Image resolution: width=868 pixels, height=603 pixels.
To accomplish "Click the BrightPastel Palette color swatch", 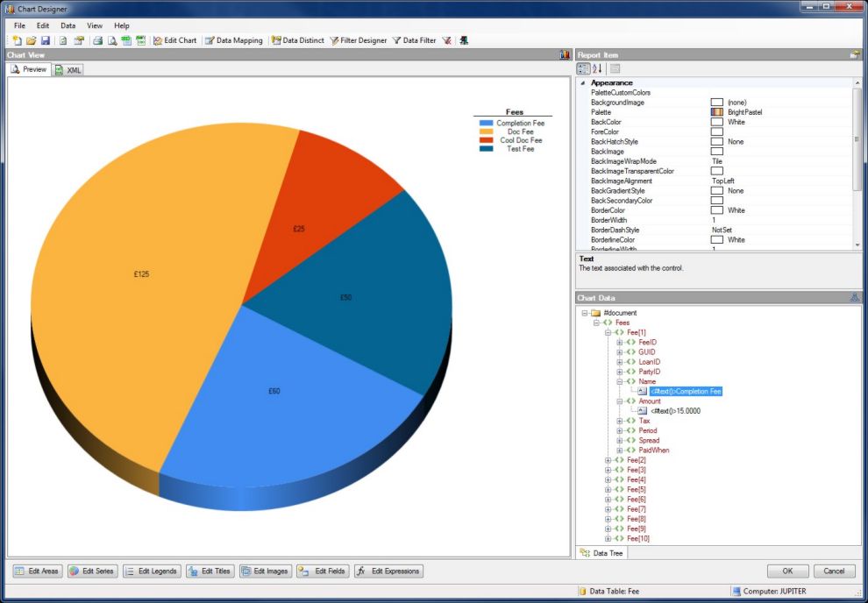I will pos(716,112).
